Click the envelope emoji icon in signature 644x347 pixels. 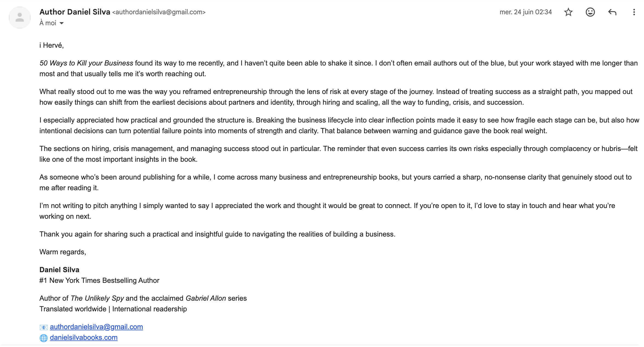coord(44,327)
